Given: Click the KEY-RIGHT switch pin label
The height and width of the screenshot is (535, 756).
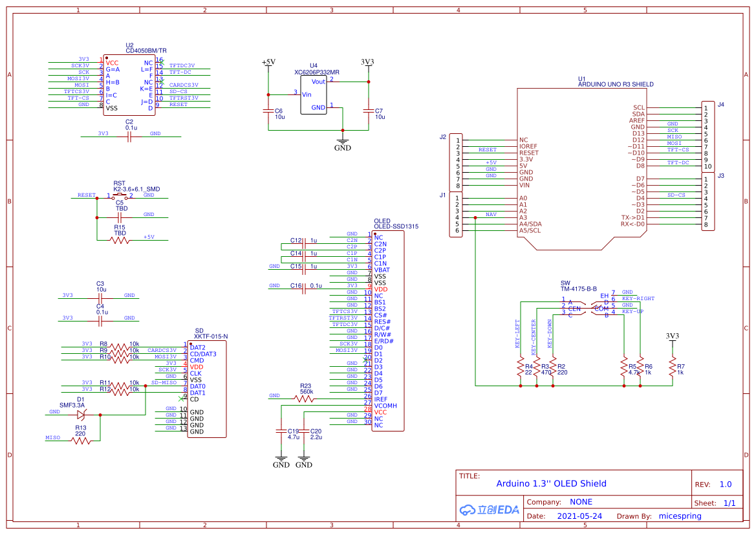Looking at the screenshot, I should (x=638, y=298).
